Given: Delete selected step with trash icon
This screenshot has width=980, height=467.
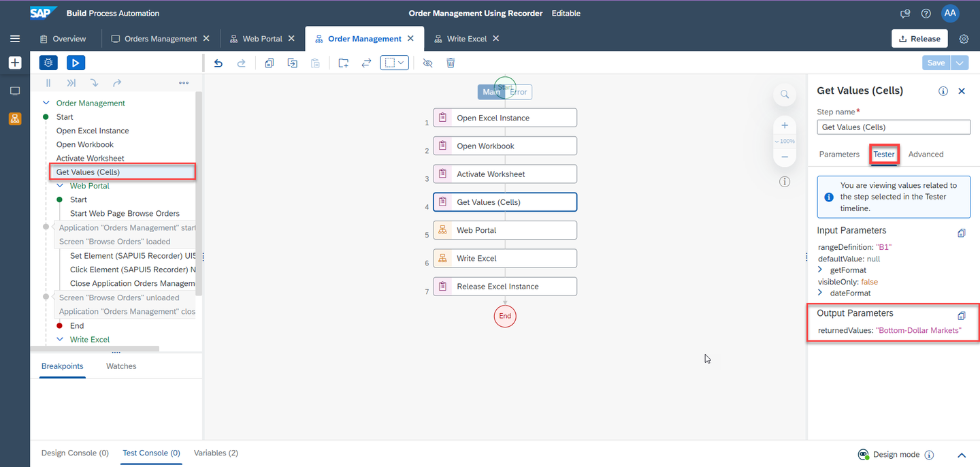Looking at the screenshot, I should 451,63.
